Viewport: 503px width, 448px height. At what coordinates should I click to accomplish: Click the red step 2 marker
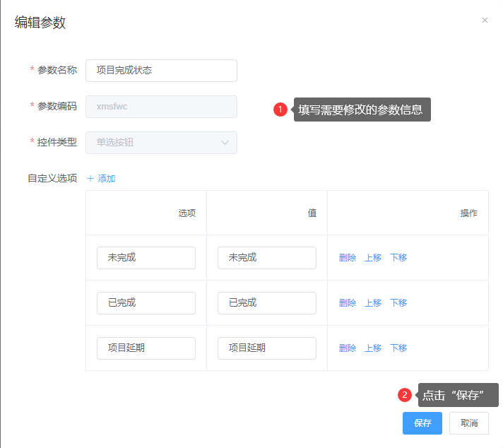[x=405, y=395]
